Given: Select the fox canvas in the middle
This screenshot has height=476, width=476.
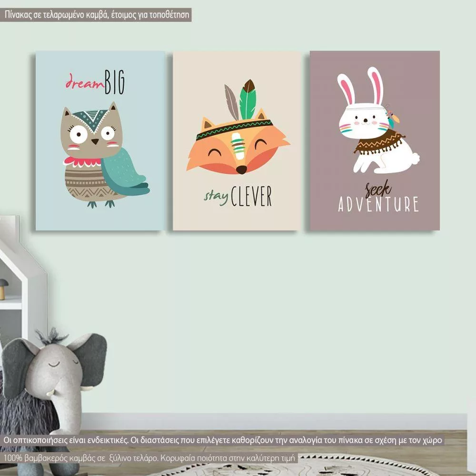Looking at the screenshot, I should tap(237, 141).
